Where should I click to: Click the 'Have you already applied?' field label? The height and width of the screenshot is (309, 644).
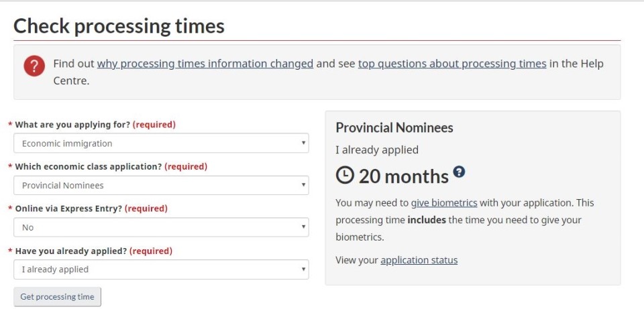click(71, 251)
